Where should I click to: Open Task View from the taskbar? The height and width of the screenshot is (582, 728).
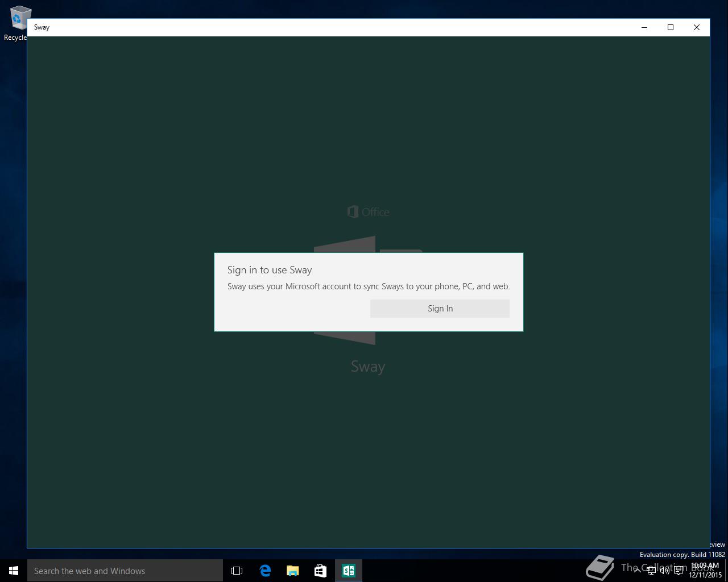click(237, 571)
